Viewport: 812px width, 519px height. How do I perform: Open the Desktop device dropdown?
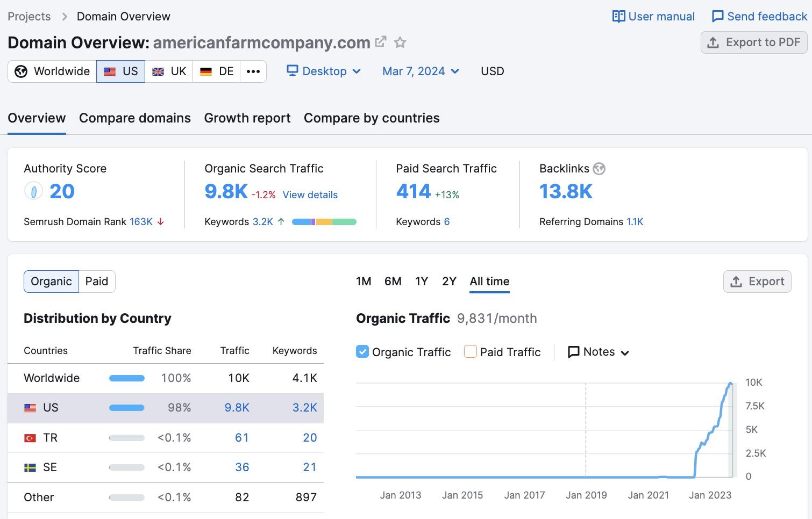click(324, 71)
